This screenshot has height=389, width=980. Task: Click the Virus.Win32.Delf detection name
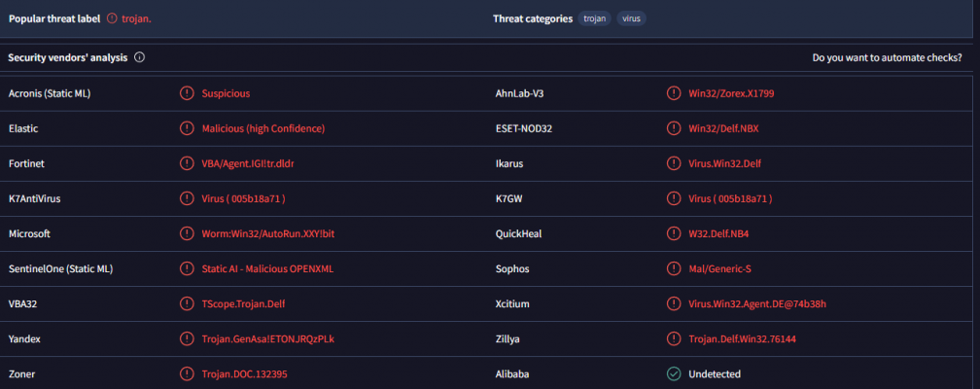click(725, 163)
